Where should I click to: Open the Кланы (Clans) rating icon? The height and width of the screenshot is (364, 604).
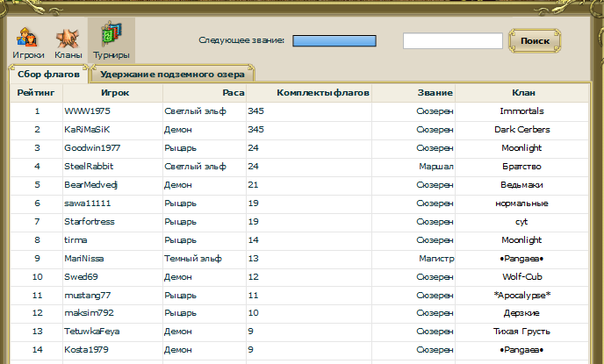tap(68, 40)
